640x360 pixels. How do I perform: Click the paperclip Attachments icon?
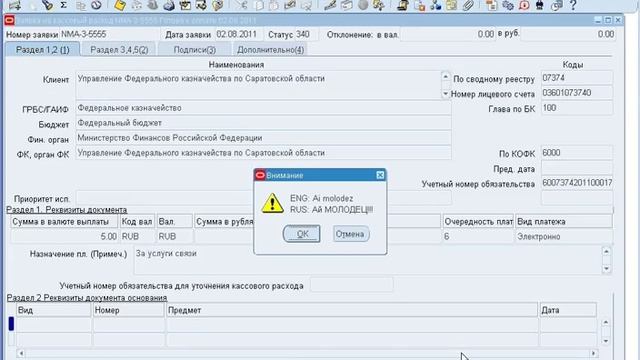point(468,5)
